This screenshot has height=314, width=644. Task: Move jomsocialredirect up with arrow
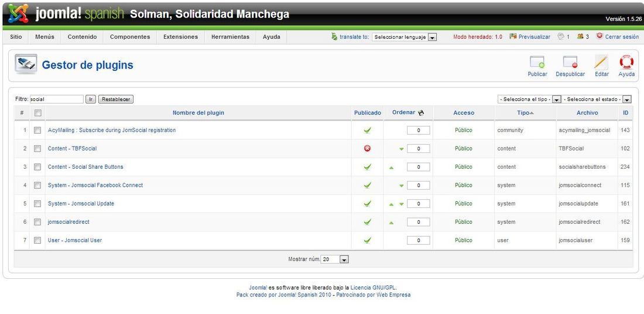[x=391, y=223]
